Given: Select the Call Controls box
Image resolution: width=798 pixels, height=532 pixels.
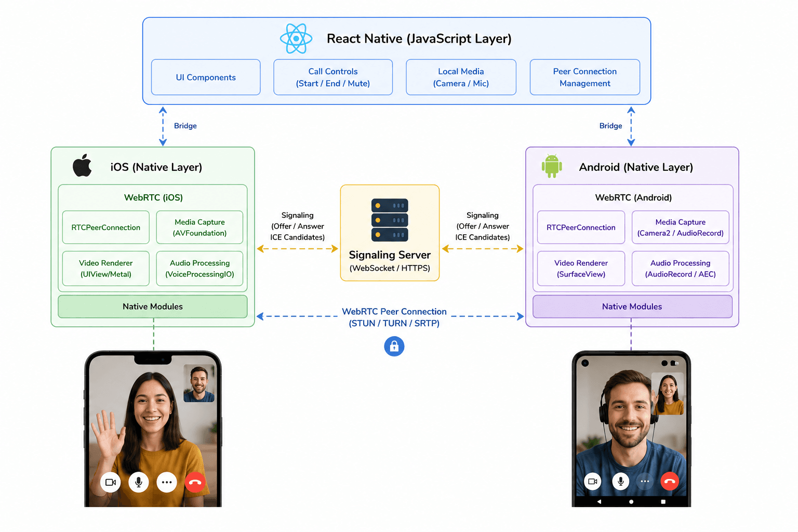Looking at the screenshot, I should coord(333,77).
